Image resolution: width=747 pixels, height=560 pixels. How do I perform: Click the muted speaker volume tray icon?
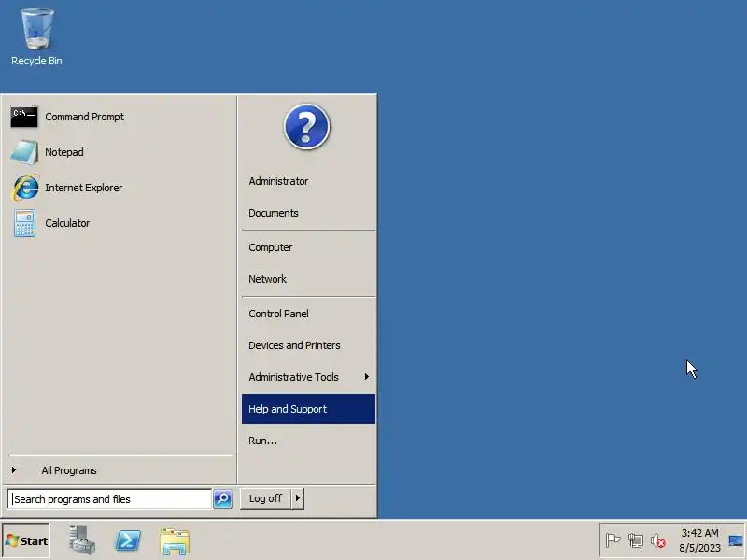tap(658, 540)
